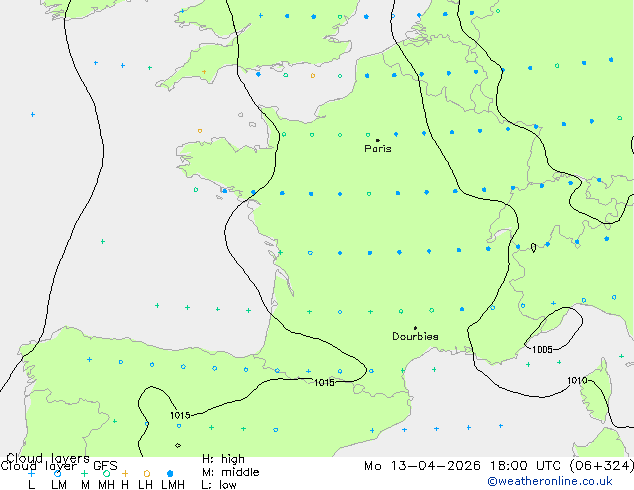Click the Paris city label
The width and height of the screenshot is (634, 490).
378,149
